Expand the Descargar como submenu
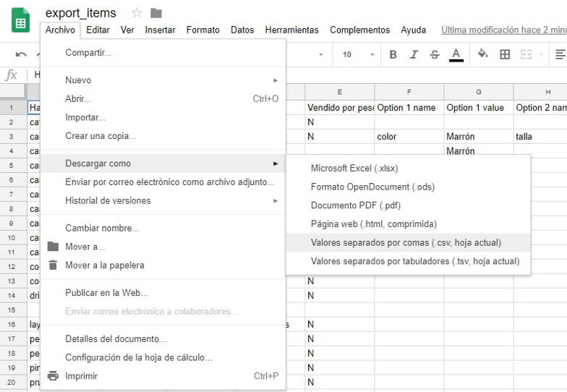 [x=163, y=163]
